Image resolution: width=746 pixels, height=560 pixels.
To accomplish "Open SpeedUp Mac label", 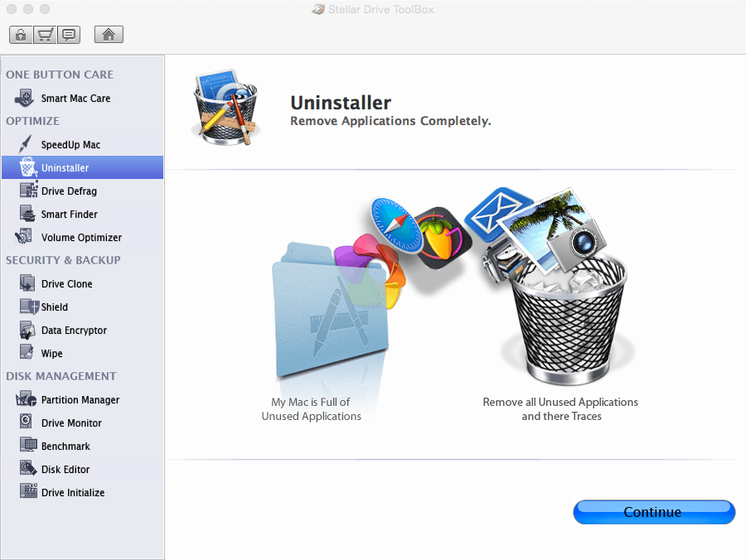I will click(x=70, y=144).
